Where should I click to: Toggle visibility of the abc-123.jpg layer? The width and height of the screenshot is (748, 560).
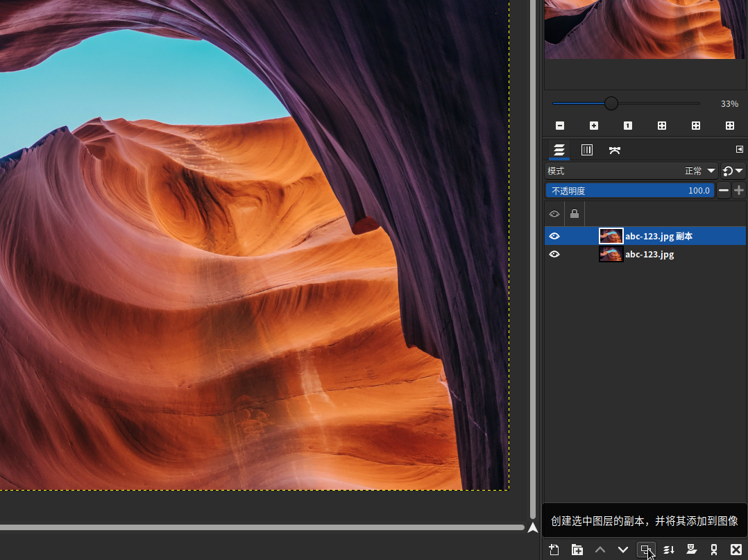(554, 255)
